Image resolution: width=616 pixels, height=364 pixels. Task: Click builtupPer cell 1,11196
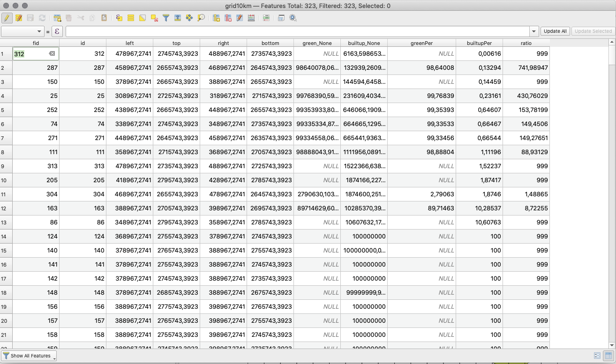click(x=479, y=152)
